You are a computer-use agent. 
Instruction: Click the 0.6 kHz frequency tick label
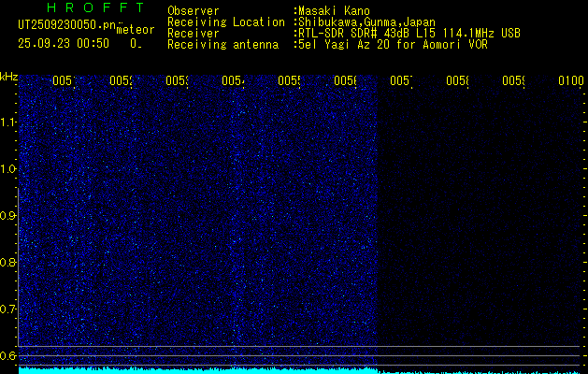tap(7, 355)
